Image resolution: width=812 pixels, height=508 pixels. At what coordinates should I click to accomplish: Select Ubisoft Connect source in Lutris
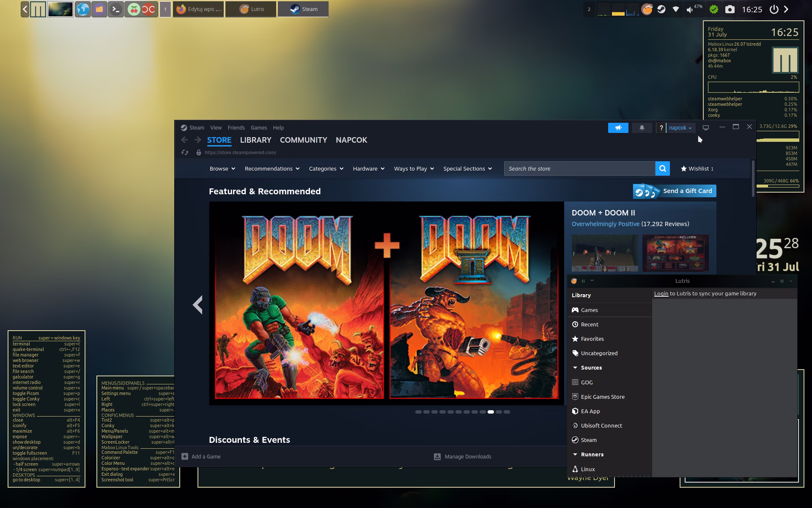[x=609, y=426]
